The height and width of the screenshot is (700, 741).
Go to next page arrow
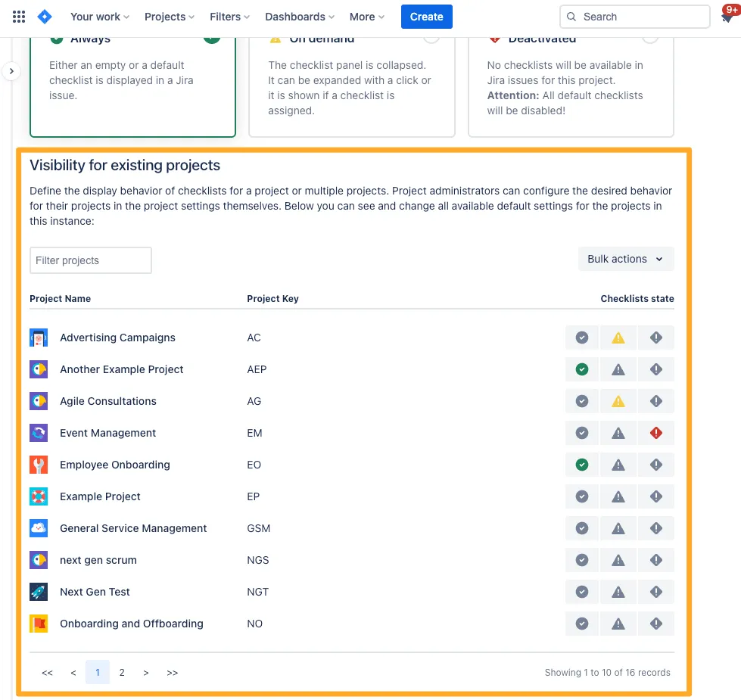tap(146, 673)
